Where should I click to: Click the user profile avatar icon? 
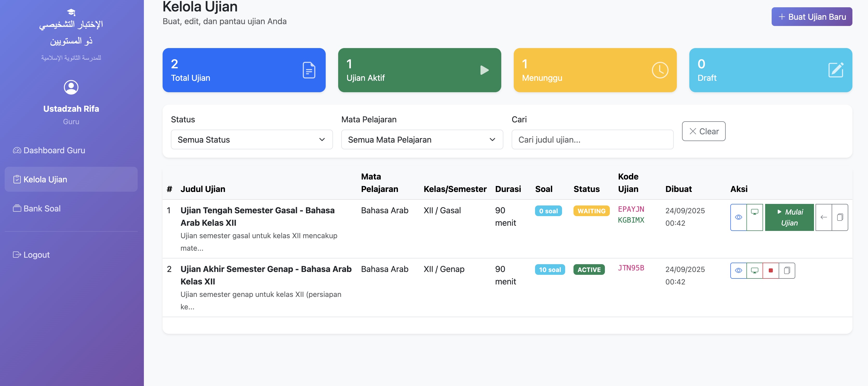click(x=71, y=87)
